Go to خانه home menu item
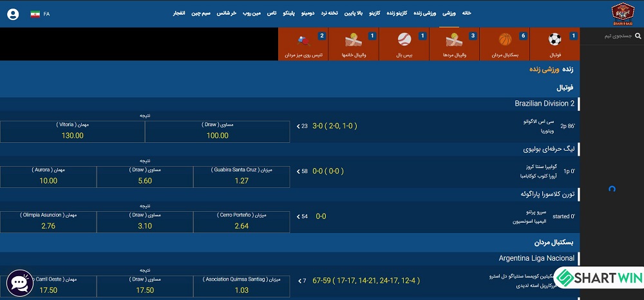 pos(466,13)
